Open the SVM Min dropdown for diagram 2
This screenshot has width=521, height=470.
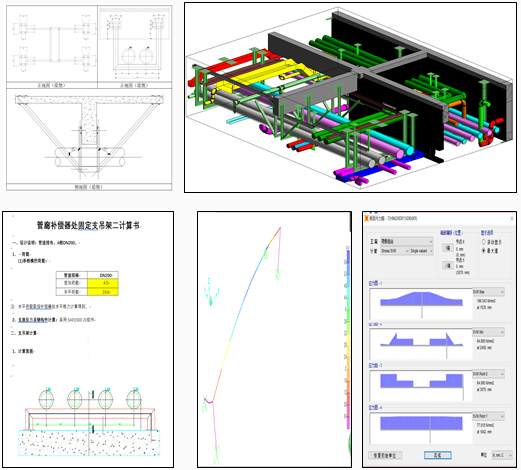coord(488,332)
